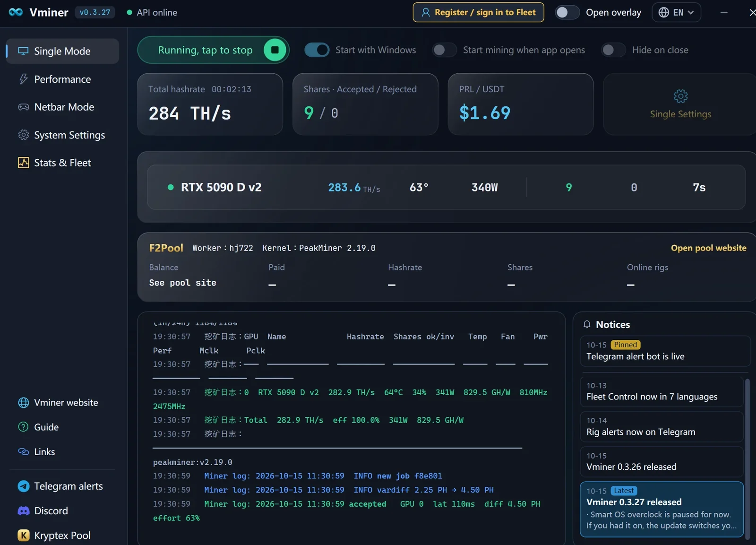Viewport: 756px width, 545px height.
Task: Click Running, tap to stop button
Action: coord(213,50)
